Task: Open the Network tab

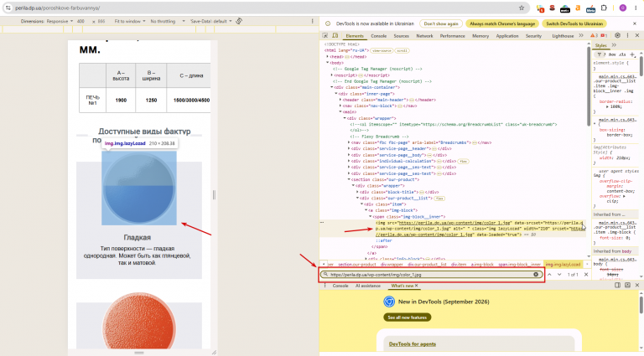Action: coord(424,36)
